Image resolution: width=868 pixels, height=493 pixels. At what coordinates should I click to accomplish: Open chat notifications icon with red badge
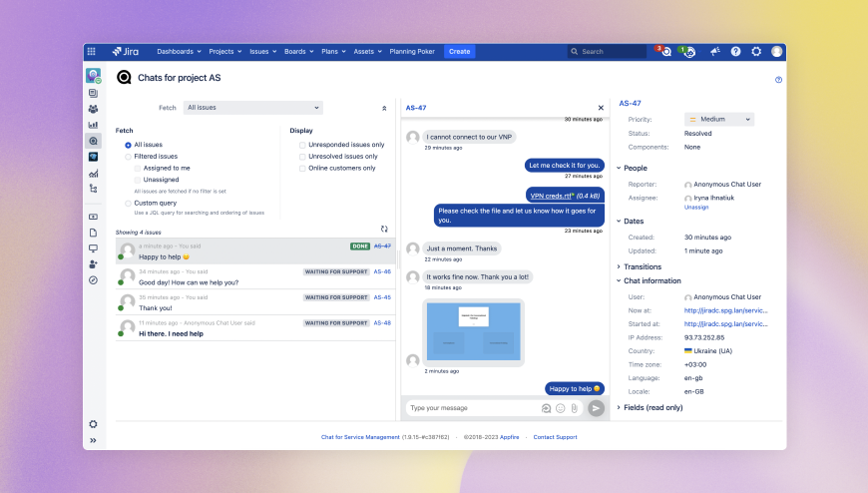(663, 52)
